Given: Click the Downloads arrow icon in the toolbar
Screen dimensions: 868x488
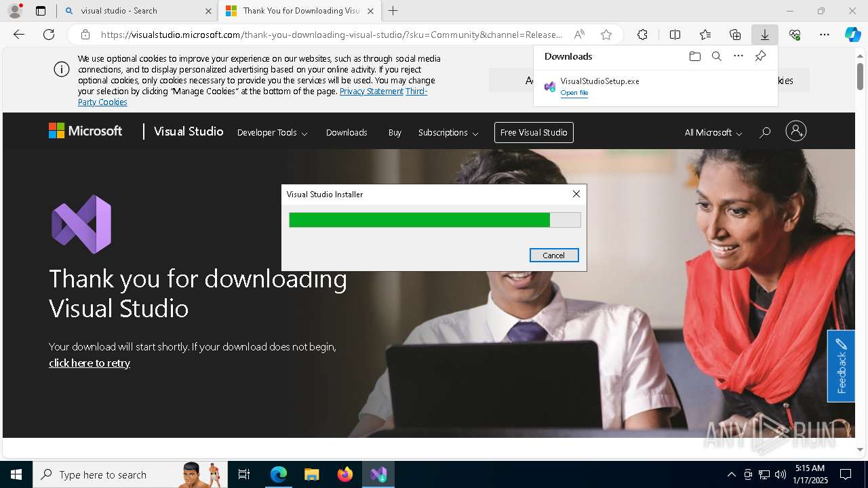Looking at the screenshot, I should (765, 35).
